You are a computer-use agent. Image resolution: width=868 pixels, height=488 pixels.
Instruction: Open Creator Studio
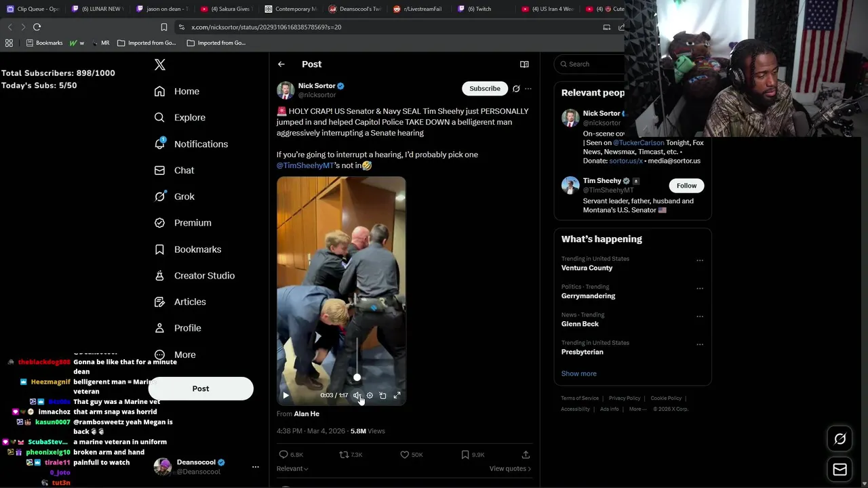click(x=195, y=275)
